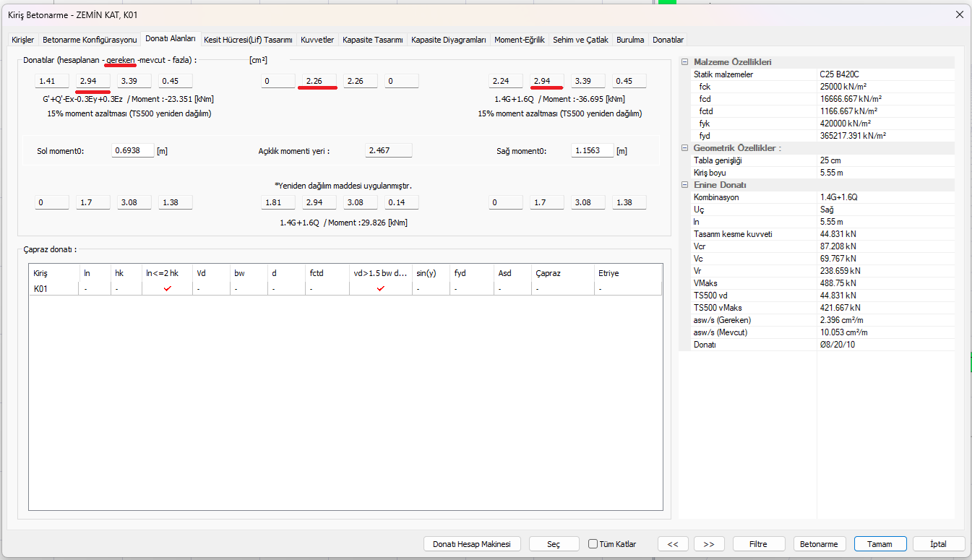Click the Etriye column header

[628, 273]
